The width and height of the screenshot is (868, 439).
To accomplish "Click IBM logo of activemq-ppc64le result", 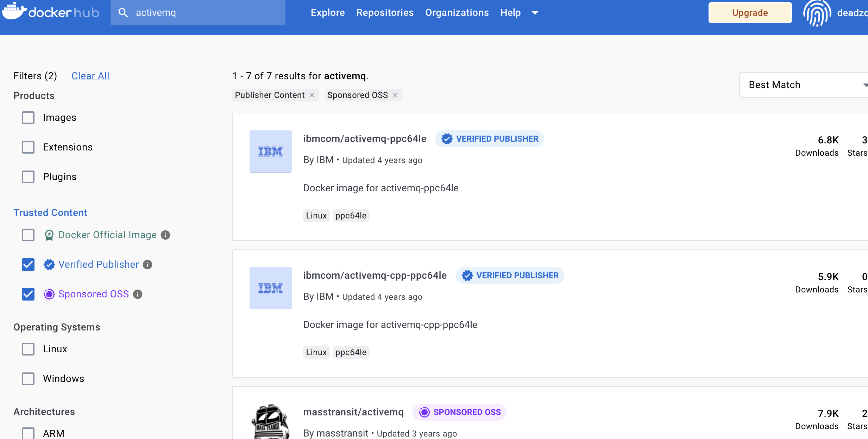I will point(270,152).
